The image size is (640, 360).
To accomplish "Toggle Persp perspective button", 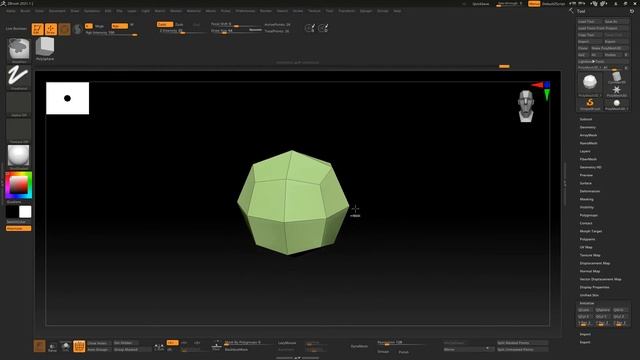I will pyautogui.click(x=52, y=347).
